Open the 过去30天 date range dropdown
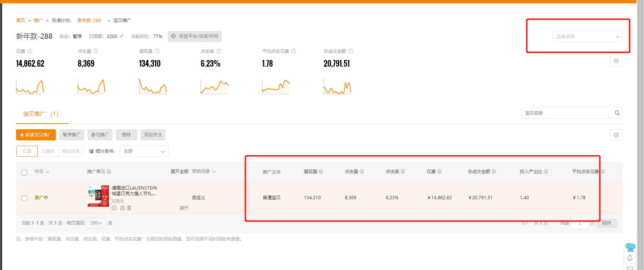This screenshot has height=270, width=644. [587, 36]
